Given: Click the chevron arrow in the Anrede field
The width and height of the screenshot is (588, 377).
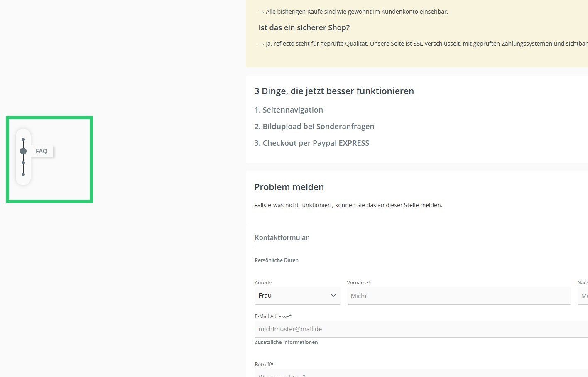Looking at the screenshot, I should 333,296.
